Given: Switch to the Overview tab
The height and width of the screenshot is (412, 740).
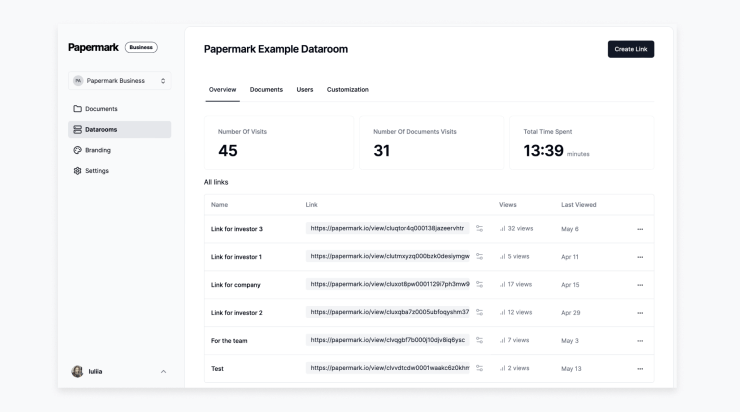Looking at the screenshot, I should [222, 90].
